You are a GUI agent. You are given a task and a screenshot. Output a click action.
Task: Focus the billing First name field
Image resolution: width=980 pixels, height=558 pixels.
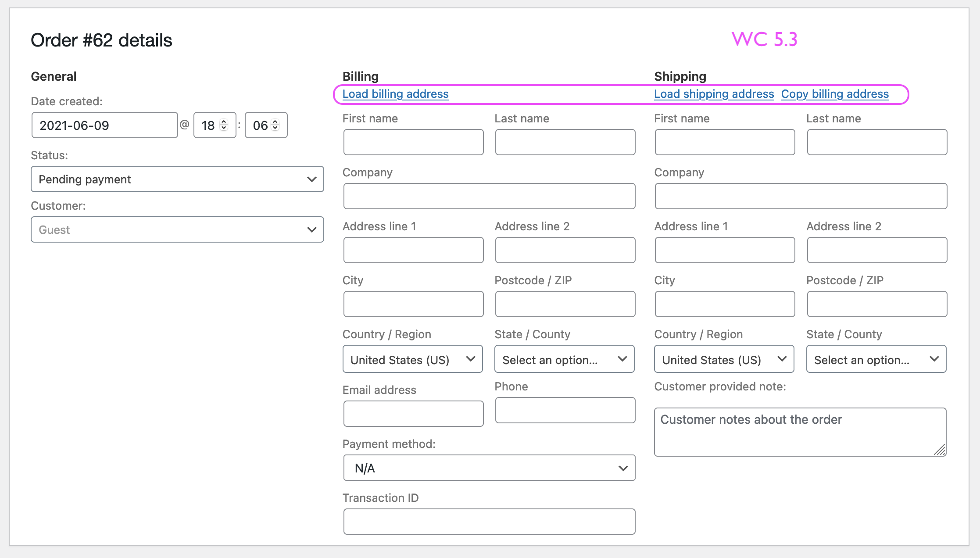[x=414, y=142]
